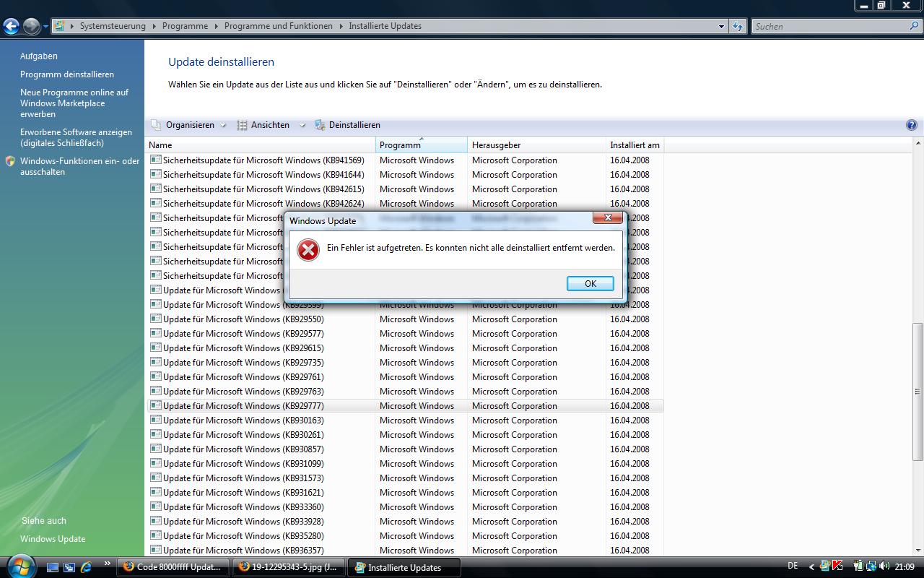Switch to the Code 8000ffff Firefox taskbar button
This screenshot has width=924, height=578.
click(x=173, y=567)
